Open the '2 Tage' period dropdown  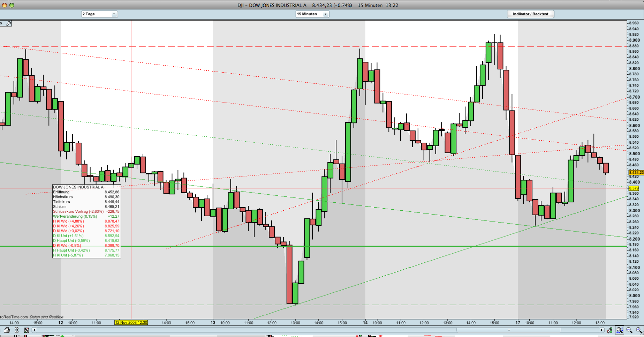[99, 14]
